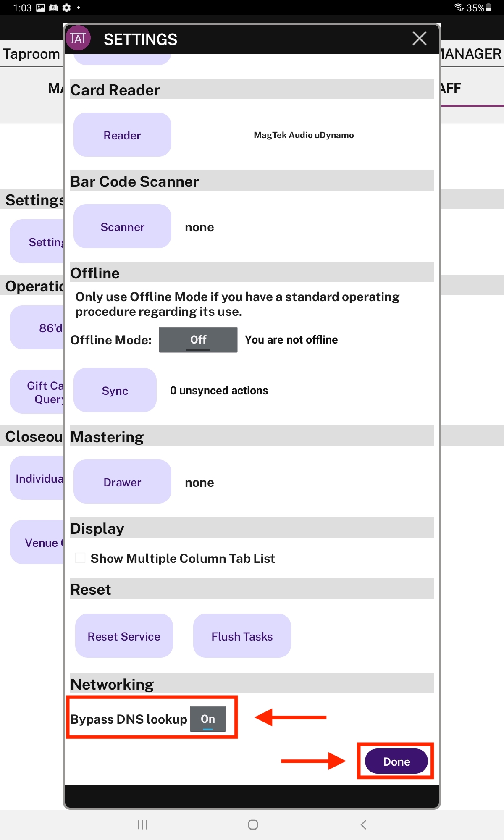Image resolution: width=504 pixels, height=840 pixels.
Task: Click 'none' value beside Scanner
Action: [199, 227]
